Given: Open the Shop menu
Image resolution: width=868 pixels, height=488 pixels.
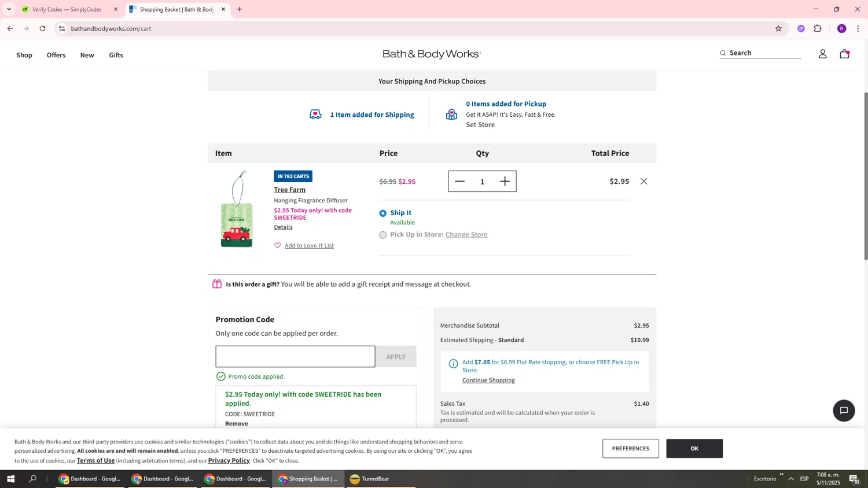Looking at the screenshot, I should (24, 56).
